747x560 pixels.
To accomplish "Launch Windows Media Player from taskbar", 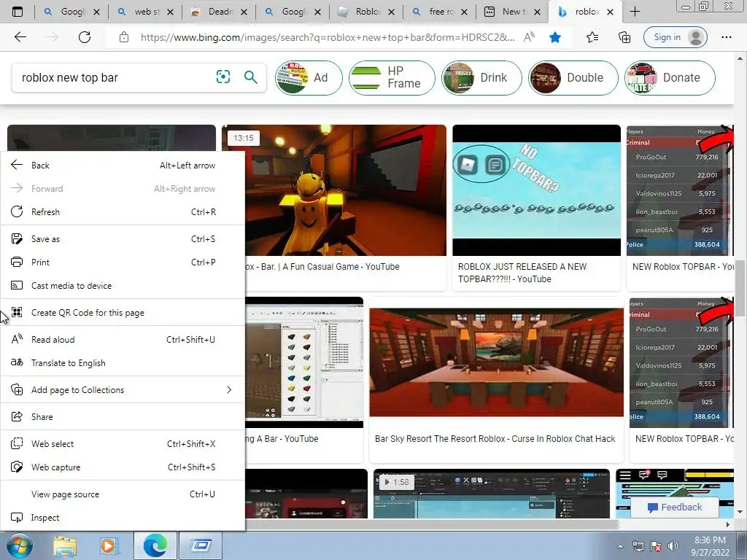I will pyautogui.click(x=108, y=545).
